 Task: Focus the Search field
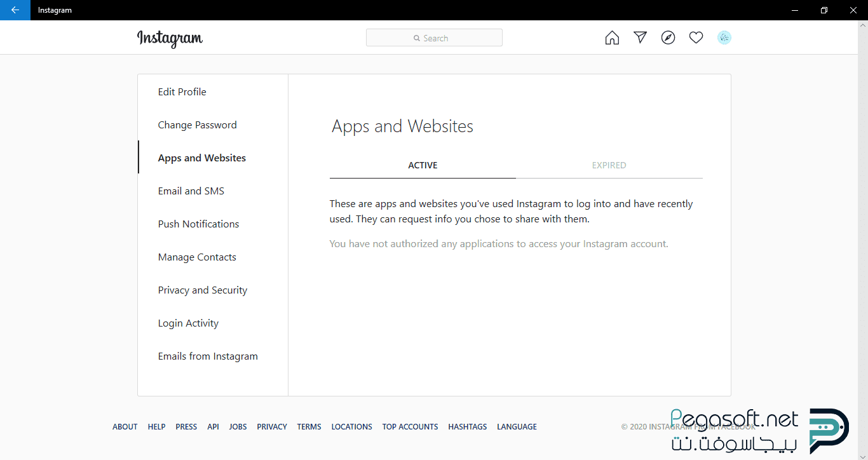(x=434, y=37)
